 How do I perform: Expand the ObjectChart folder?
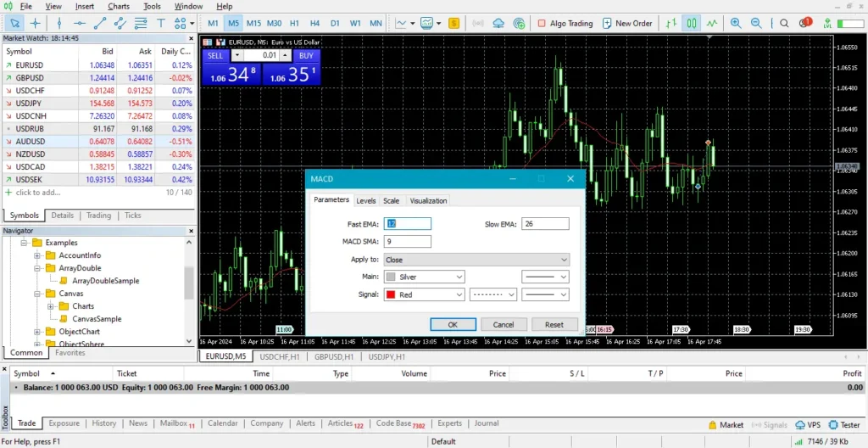tap(37, 332)
